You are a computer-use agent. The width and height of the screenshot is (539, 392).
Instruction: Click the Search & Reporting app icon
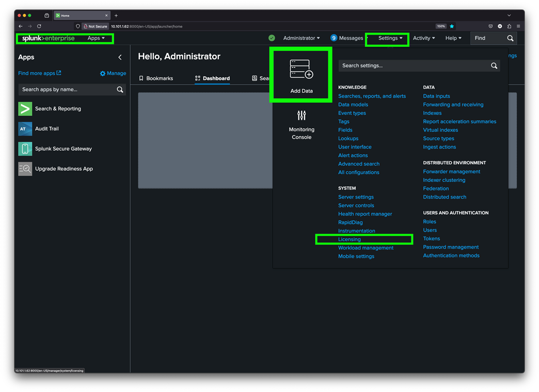pos(25,108)
